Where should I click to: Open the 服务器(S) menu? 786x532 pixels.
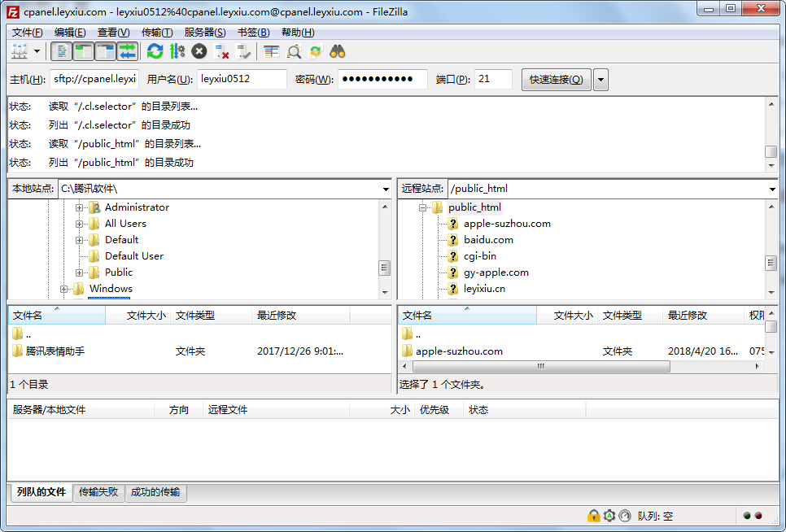point(205,33)
